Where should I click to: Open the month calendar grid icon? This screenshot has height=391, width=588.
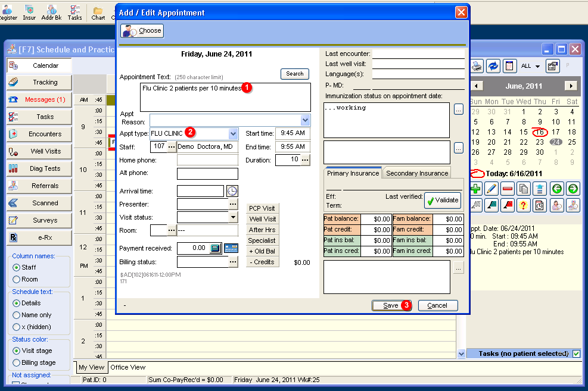pyautogui.click(x=509, y=66)
